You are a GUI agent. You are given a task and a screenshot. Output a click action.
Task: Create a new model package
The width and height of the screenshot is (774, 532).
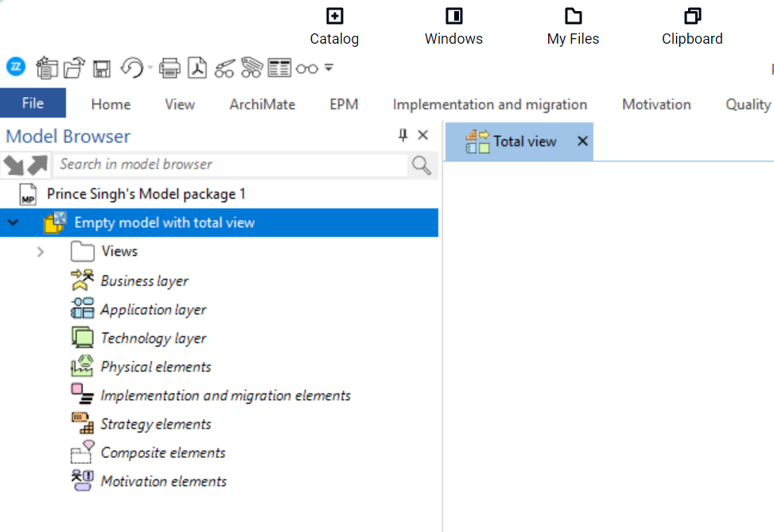[x=47, y=68]
